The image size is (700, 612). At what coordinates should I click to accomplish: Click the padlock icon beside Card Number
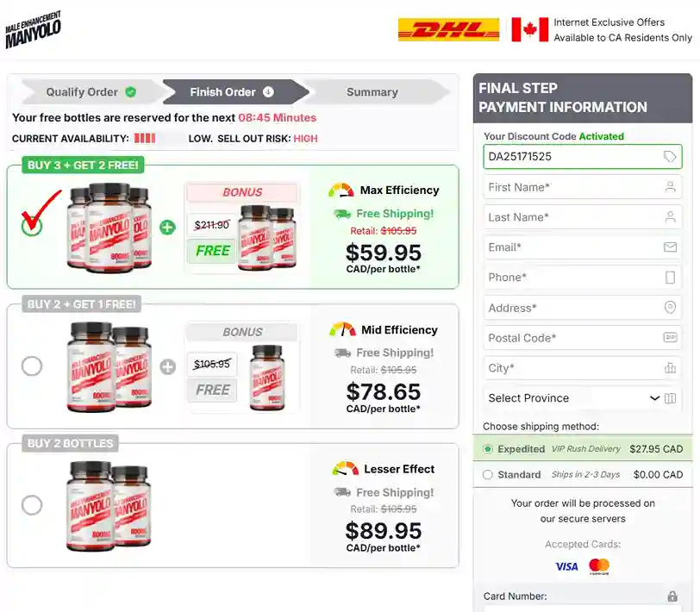[x=672, y=596]
